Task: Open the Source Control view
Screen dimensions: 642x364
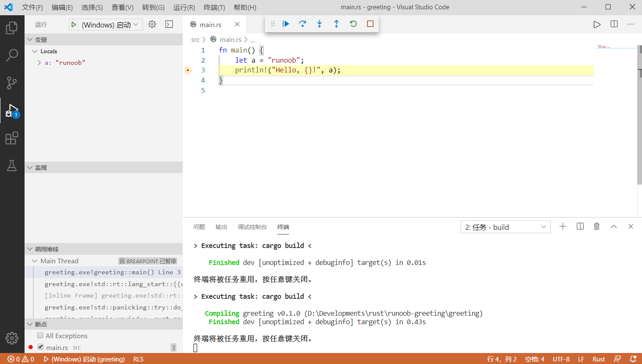Action: coord(12,83)
